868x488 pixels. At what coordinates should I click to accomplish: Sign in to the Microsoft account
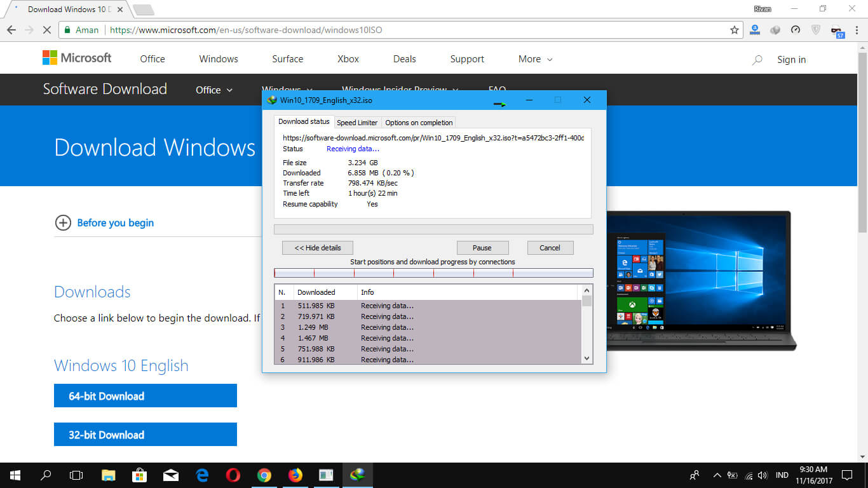click(791, 60)
